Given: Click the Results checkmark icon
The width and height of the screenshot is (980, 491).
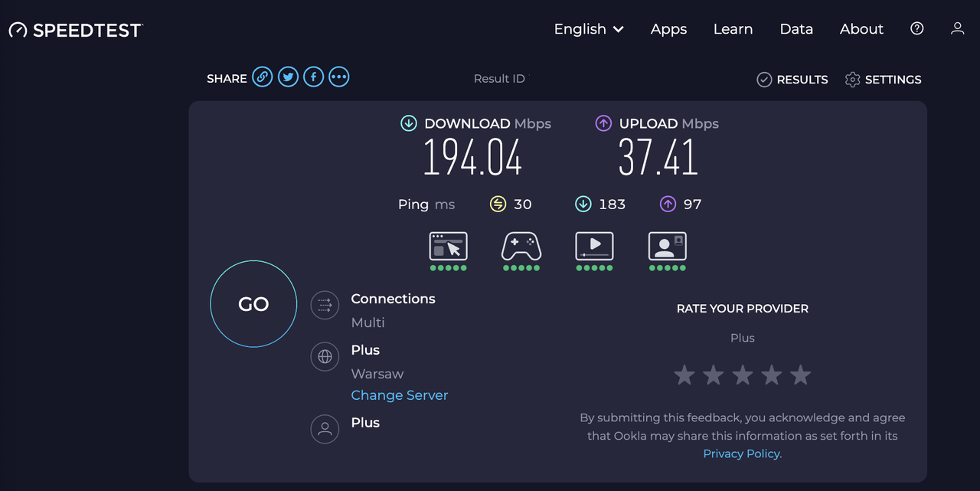Looking at the screenshot, I should click(764, 80).
